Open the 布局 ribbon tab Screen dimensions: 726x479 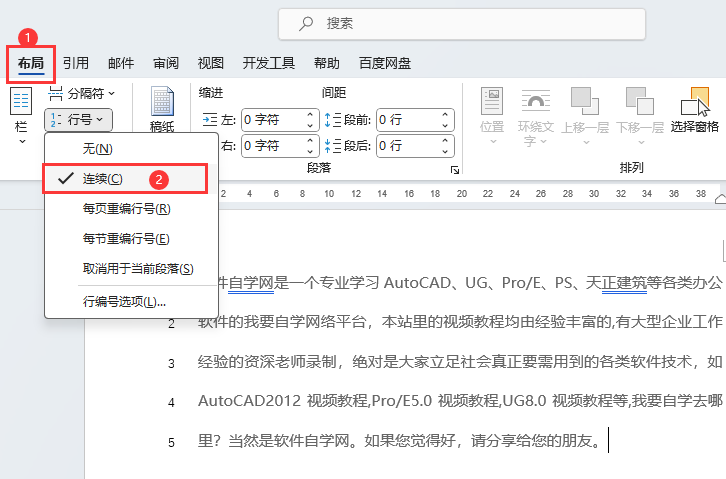click(31, 63)
